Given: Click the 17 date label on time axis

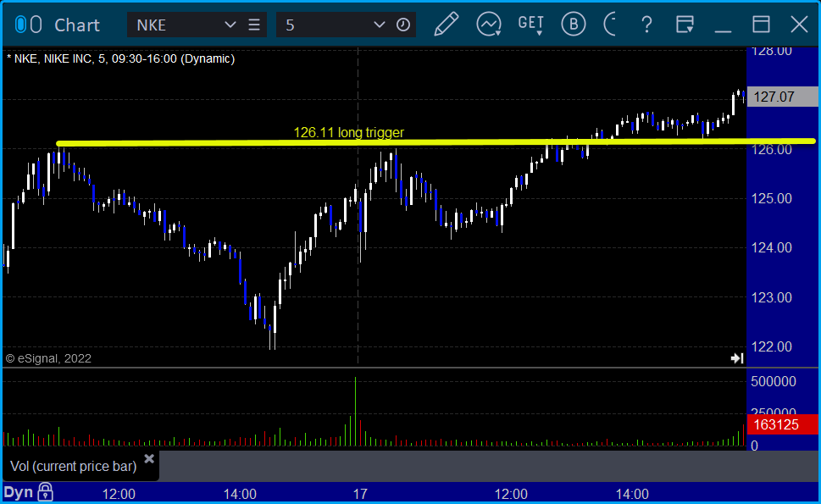Looking at the screenshot, I should tap(360, 494).
